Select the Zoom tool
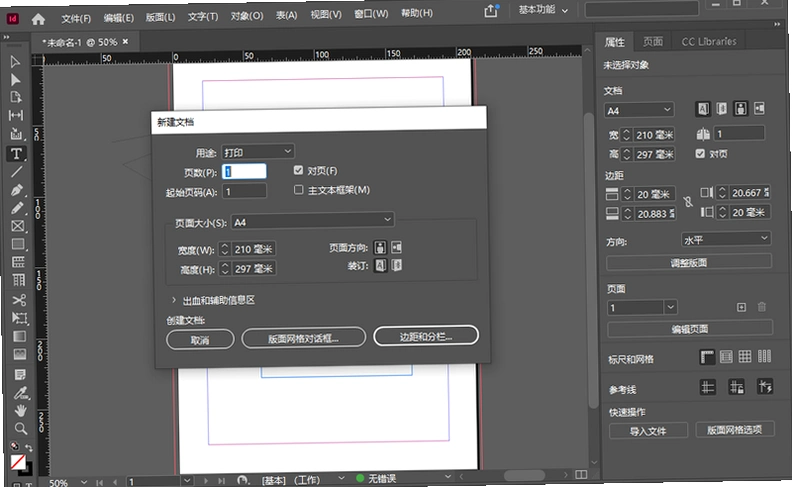 pos(21,429)
